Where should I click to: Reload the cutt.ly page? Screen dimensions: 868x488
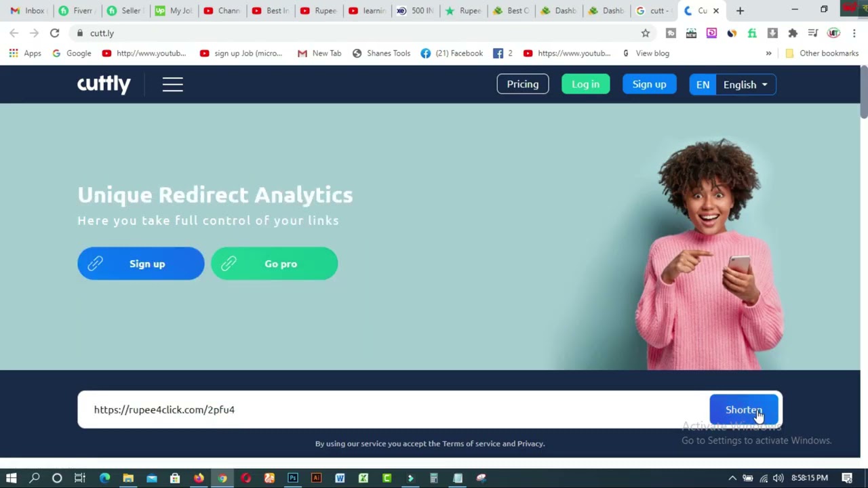[54, 33]
